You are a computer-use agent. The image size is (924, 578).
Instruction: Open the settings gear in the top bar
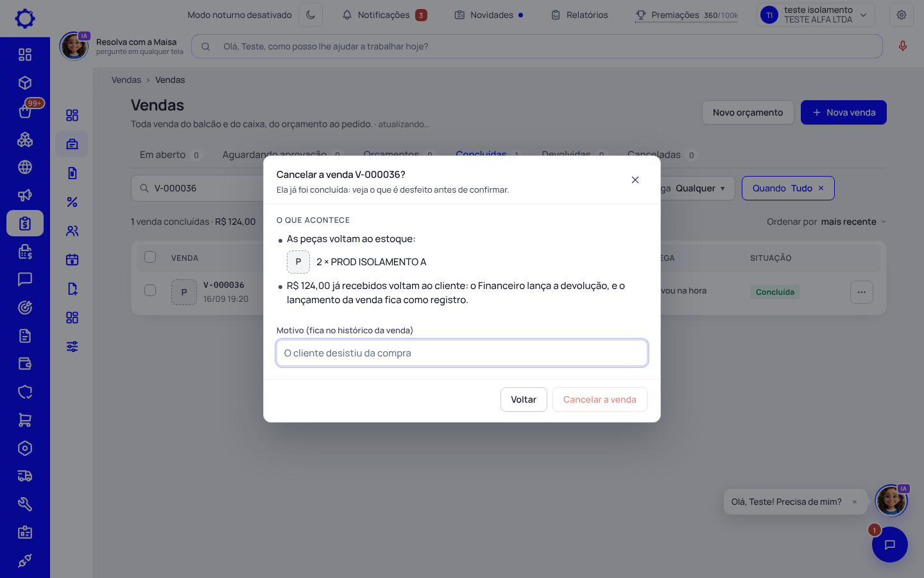pos(902,15)
